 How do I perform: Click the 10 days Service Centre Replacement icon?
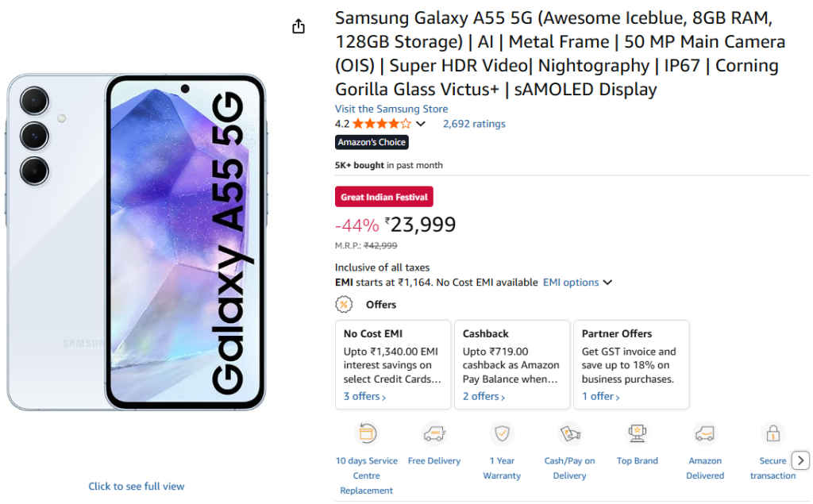coord(366,433)
